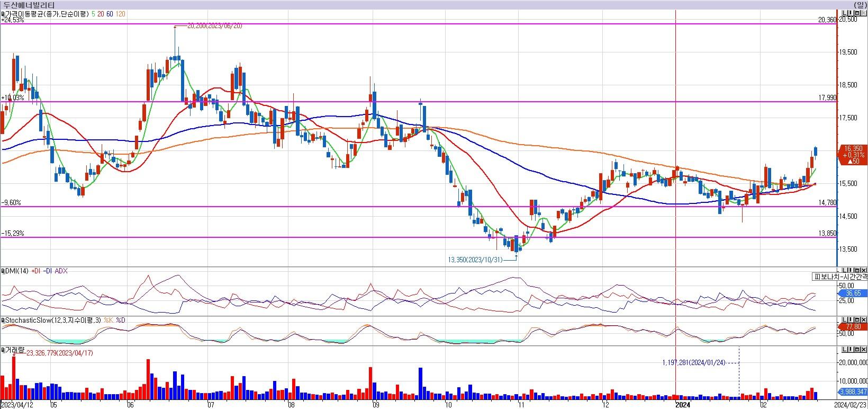This screenshot has width=868, height=409.
Task: Click the L button on the volume panel
Action: tap(844, 349)
